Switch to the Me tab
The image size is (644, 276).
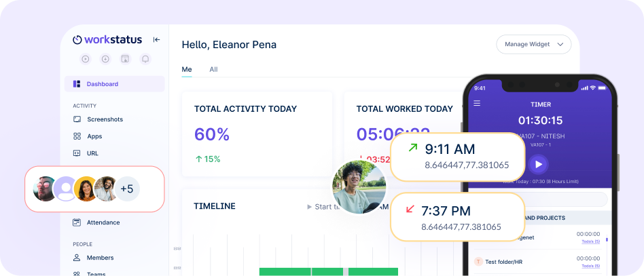(x=187, y=69)
